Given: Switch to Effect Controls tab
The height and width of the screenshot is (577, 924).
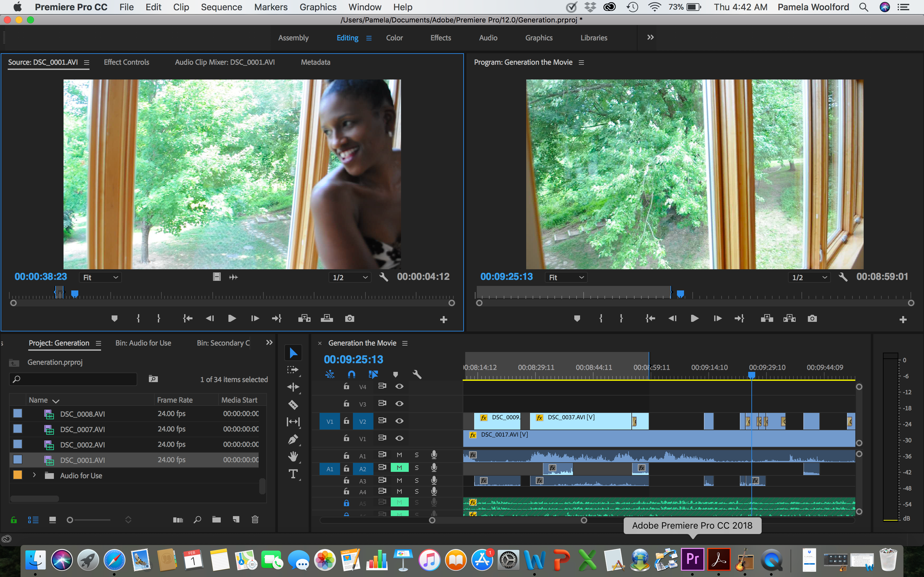Looking at the screenshot, I should pyautogui.click(x=126, y=62).
